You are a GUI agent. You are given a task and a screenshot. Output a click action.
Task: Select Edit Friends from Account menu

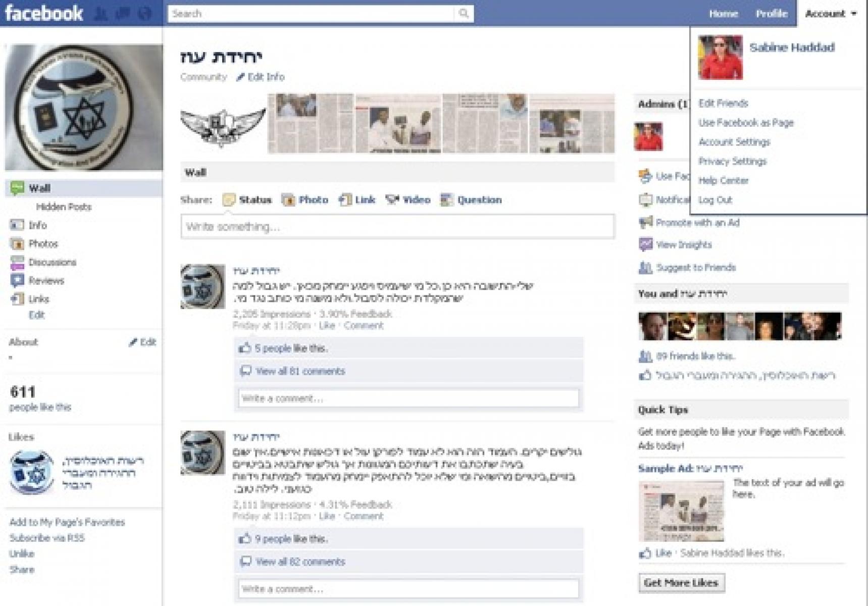pos(723,104)
